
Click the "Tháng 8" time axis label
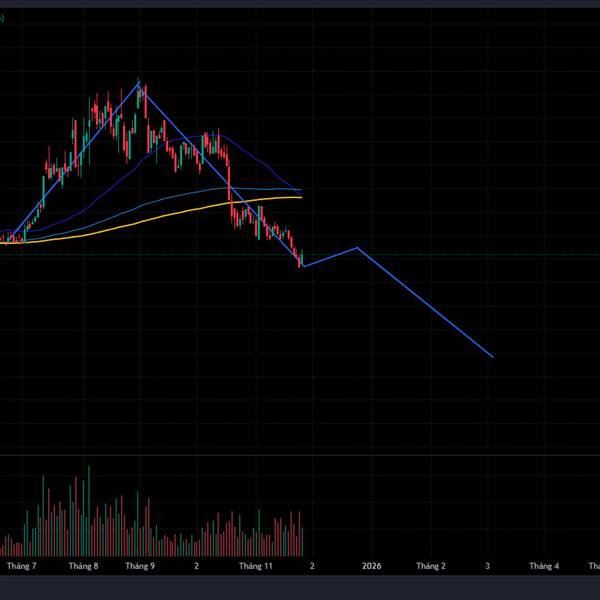coord(83,566)
